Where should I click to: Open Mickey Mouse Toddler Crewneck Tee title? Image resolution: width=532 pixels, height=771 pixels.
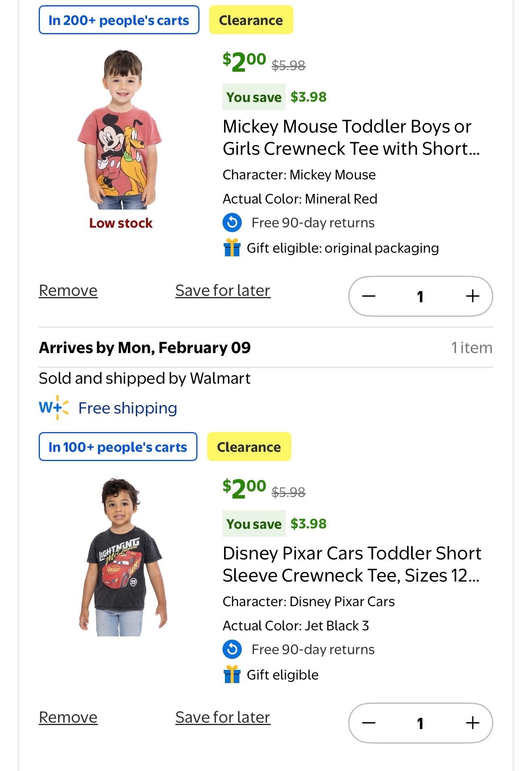351,137
